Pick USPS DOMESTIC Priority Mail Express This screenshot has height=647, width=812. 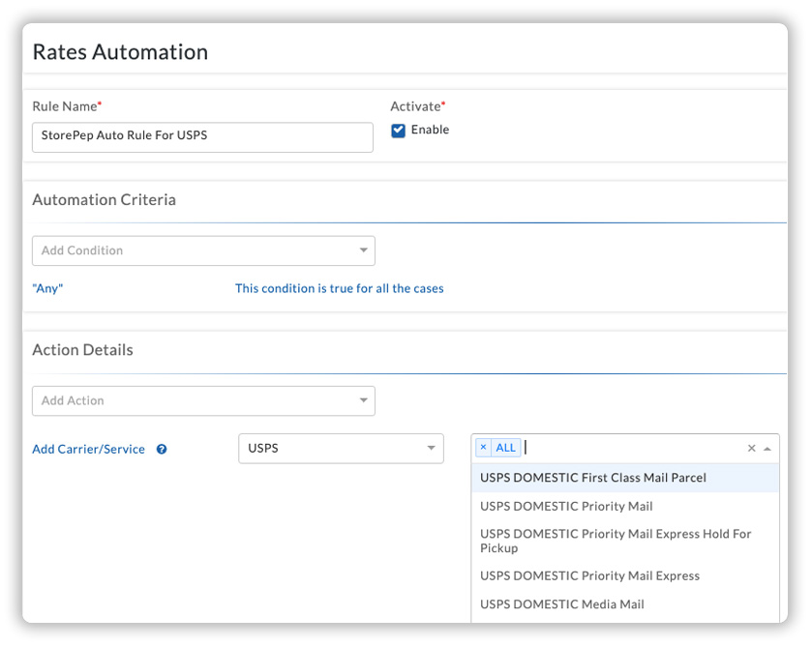(625, 575)
